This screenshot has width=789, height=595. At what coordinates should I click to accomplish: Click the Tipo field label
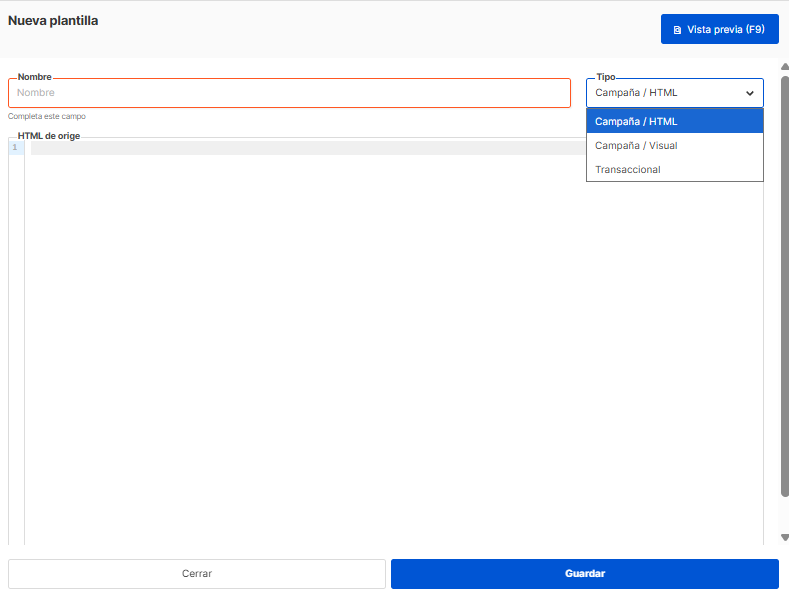606,77
